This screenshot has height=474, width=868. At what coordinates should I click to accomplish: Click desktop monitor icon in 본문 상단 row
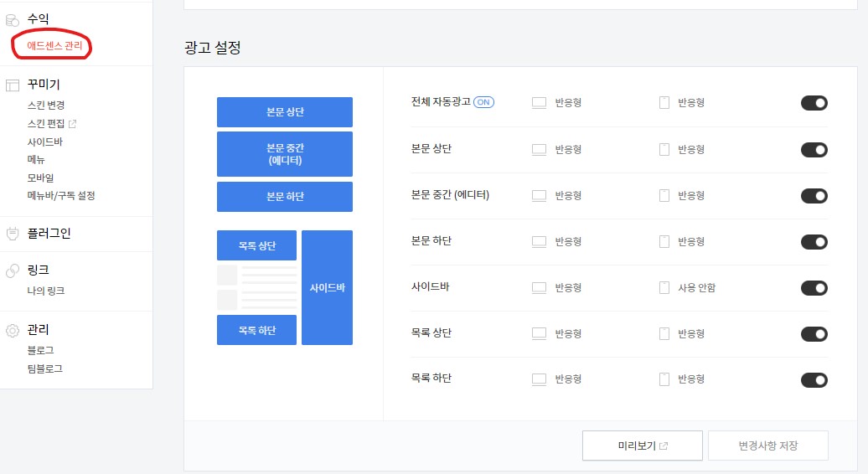tap(539, 149)
